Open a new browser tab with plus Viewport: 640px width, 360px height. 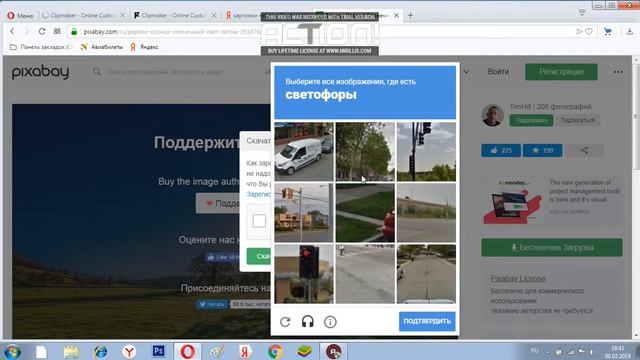tap(411, 16)
